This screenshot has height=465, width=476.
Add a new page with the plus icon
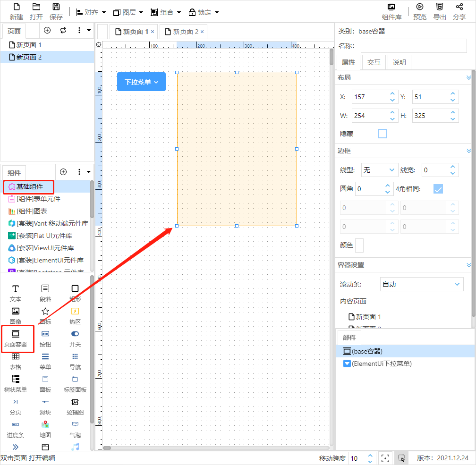point(47,30)
